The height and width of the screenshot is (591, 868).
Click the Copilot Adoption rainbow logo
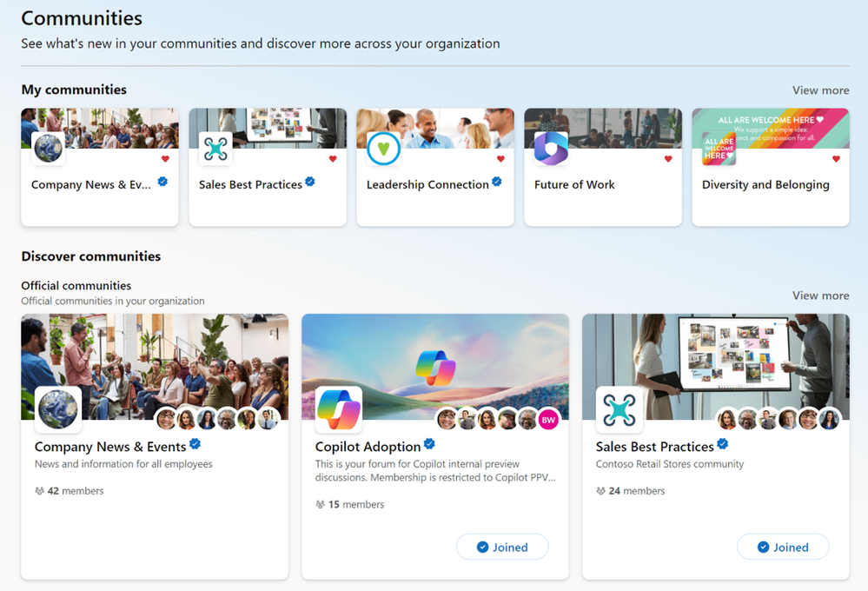click(x=339, y=409)
